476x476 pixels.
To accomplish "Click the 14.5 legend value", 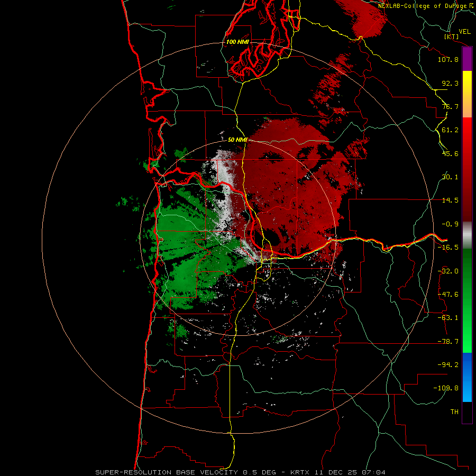I will (x=450, y=200).
